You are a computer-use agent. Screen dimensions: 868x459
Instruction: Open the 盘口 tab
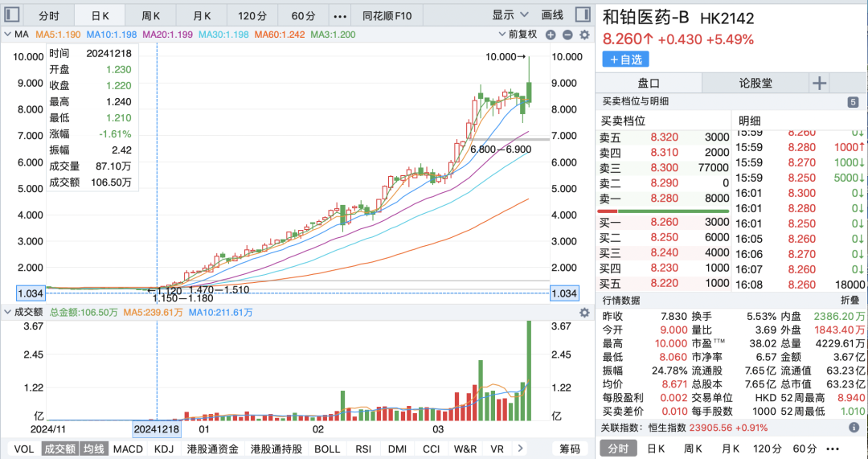coord(649,83)
